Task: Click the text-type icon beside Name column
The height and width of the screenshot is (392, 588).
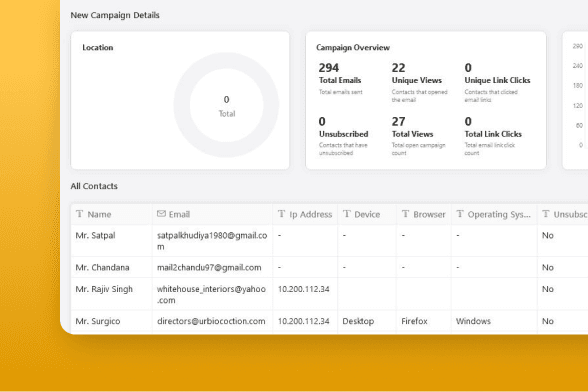Action: [80, 214]
